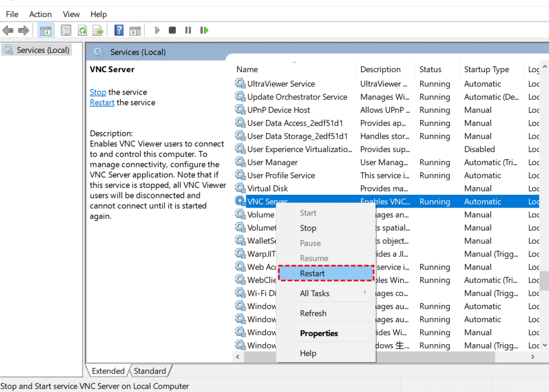This screenshot has width=549, height=392.
Task: Click the gear icon beside VNC Server row
Action: [240, 201]
